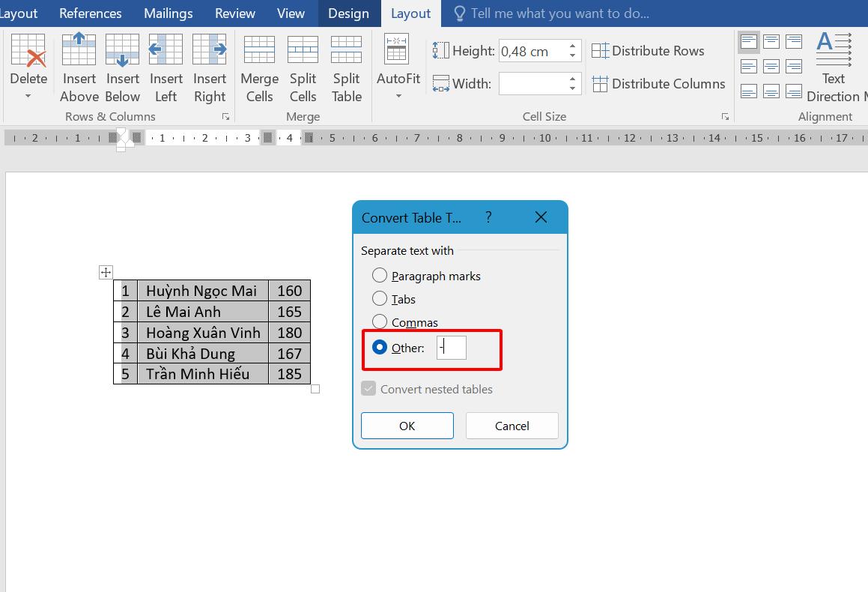Open the AutoFit menu icon

tap(397, 48)
